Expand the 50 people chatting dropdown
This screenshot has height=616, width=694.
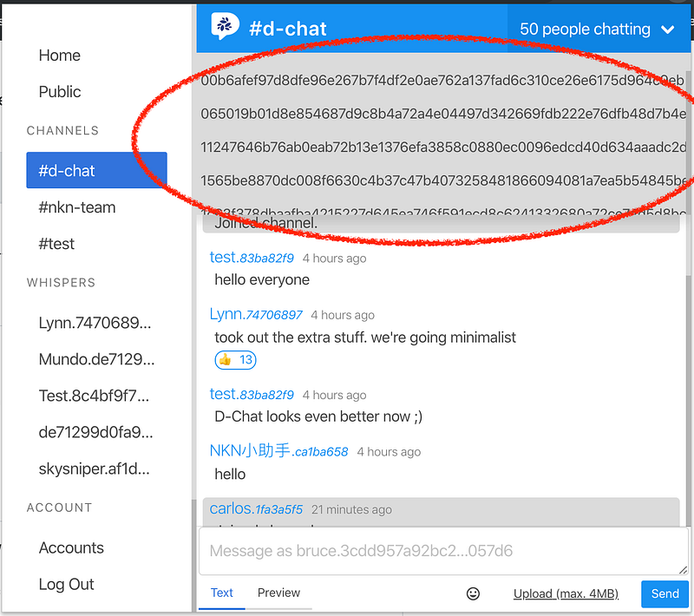(x=599, y=29)
